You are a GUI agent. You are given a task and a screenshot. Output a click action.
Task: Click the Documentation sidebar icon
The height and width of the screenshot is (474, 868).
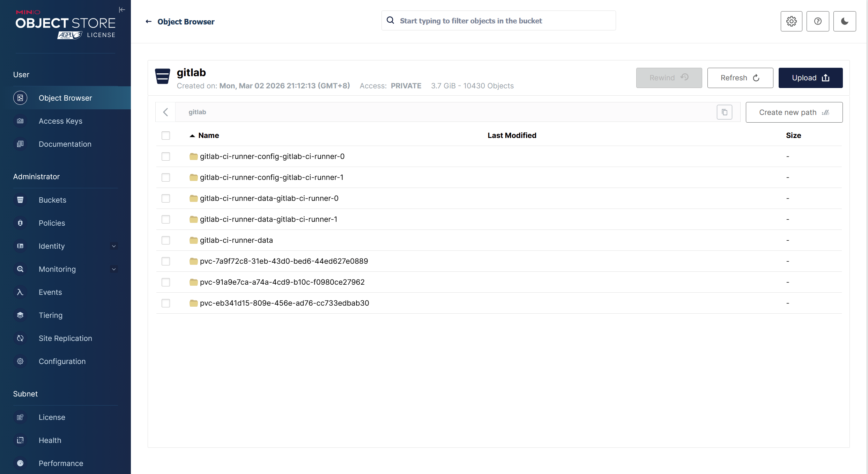[x=20, y=144]
